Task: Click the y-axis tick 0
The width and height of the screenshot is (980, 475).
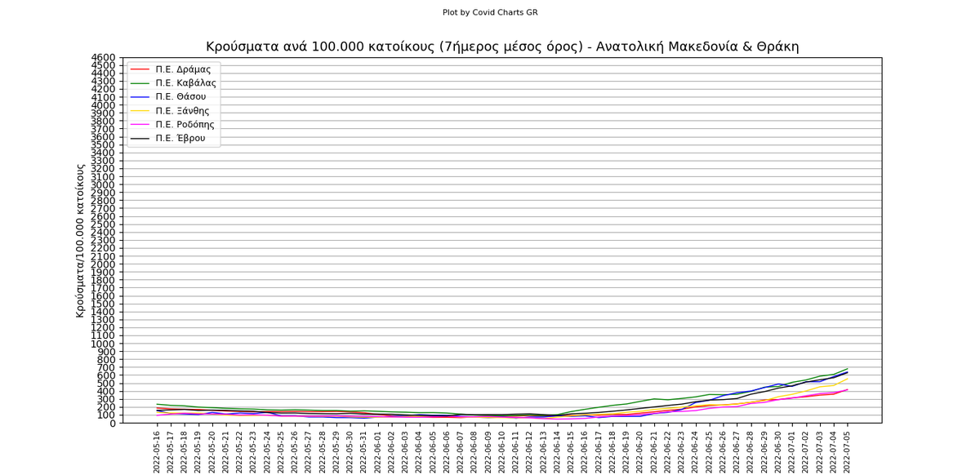Action: click(x=113, y=424)
